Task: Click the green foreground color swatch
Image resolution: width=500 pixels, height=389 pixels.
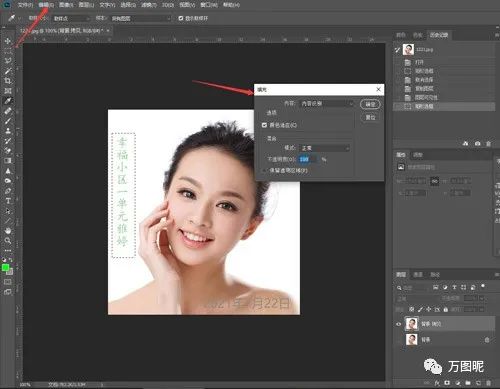Action: (x=5, y=268)
